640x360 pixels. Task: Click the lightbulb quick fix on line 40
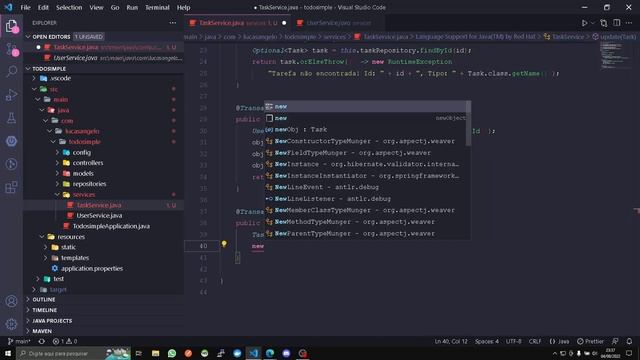coord(224,244)
